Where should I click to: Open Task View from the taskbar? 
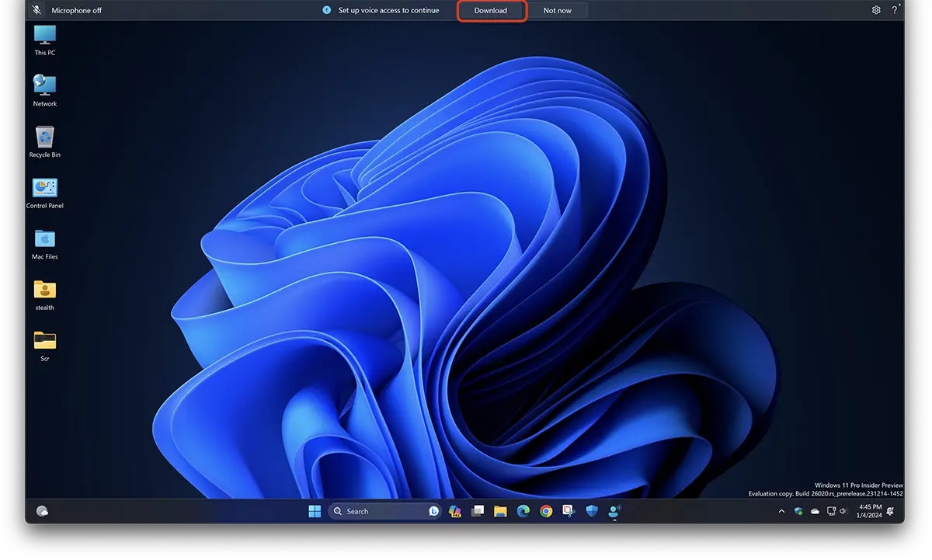[x=478, y=511]
